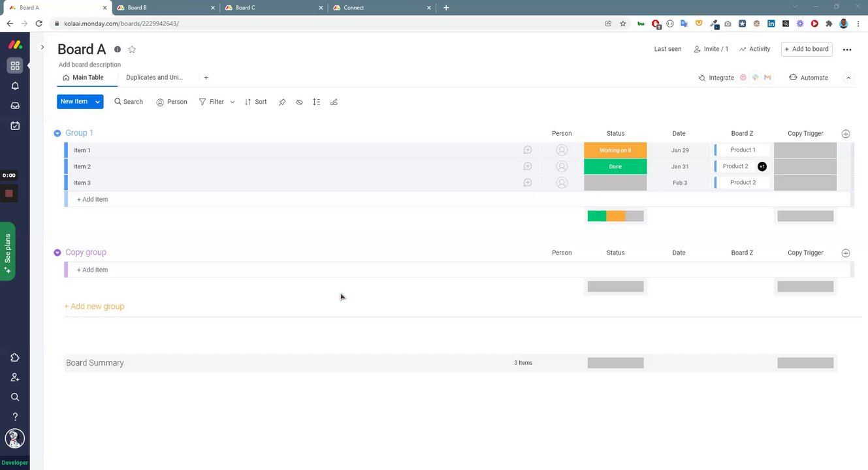Open conversation bubble for Item 1
868x470 pixels.
tap(528, 150)
